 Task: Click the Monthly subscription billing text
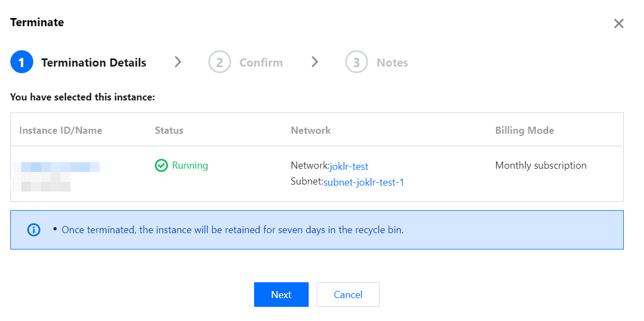click(x=540, y=165)
